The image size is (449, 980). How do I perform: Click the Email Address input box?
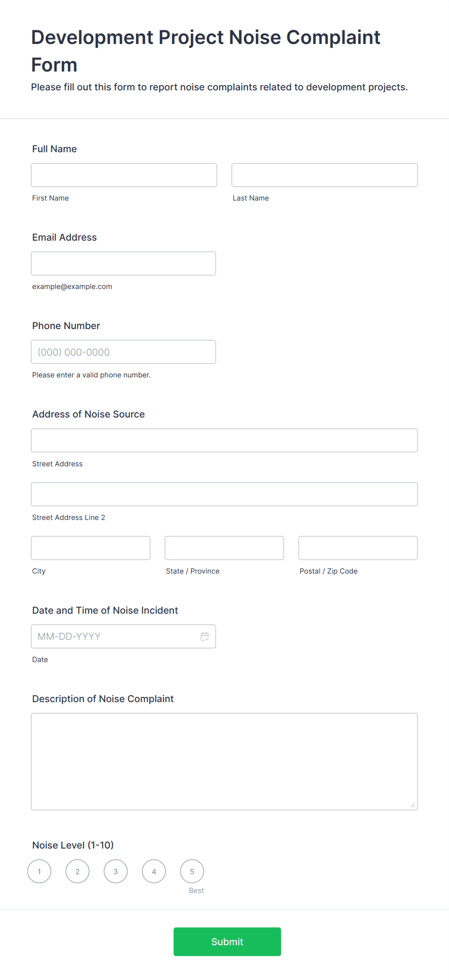[x=124, y=263]
